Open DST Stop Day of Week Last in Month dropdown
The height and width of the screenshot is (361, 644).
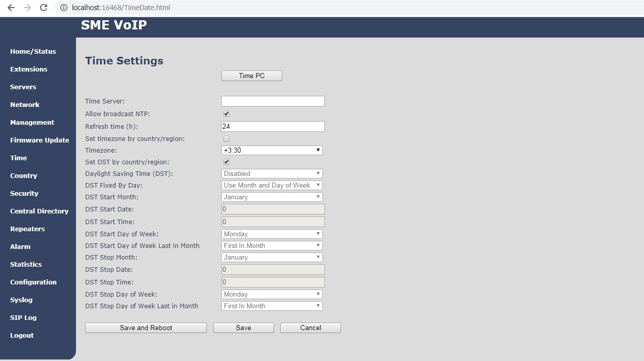[x=272, y=306]
